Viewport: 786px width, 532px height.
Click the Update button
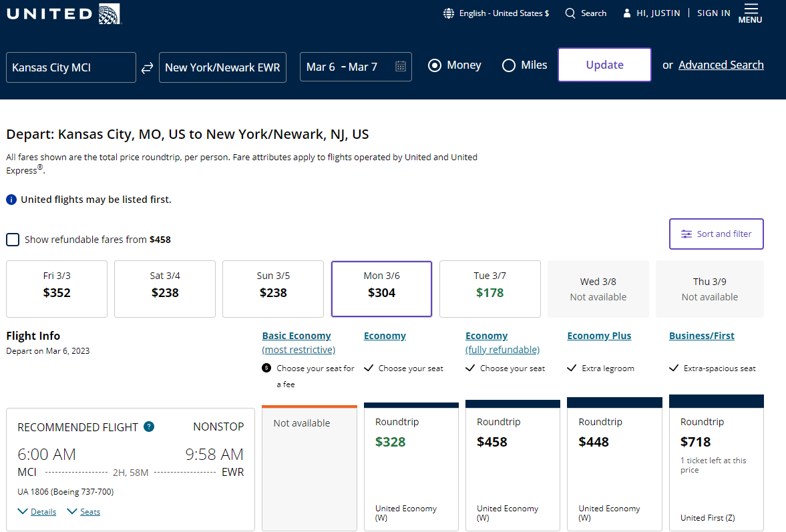tap(604, 65)
